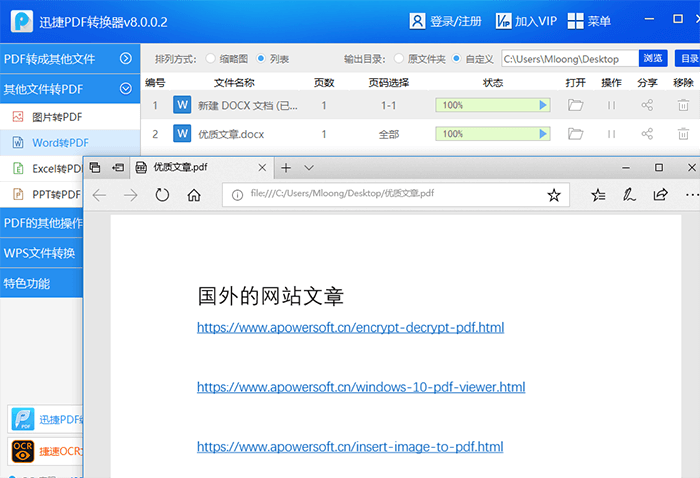
Task: Open the browser more options menu
Action: coord(692,195)
